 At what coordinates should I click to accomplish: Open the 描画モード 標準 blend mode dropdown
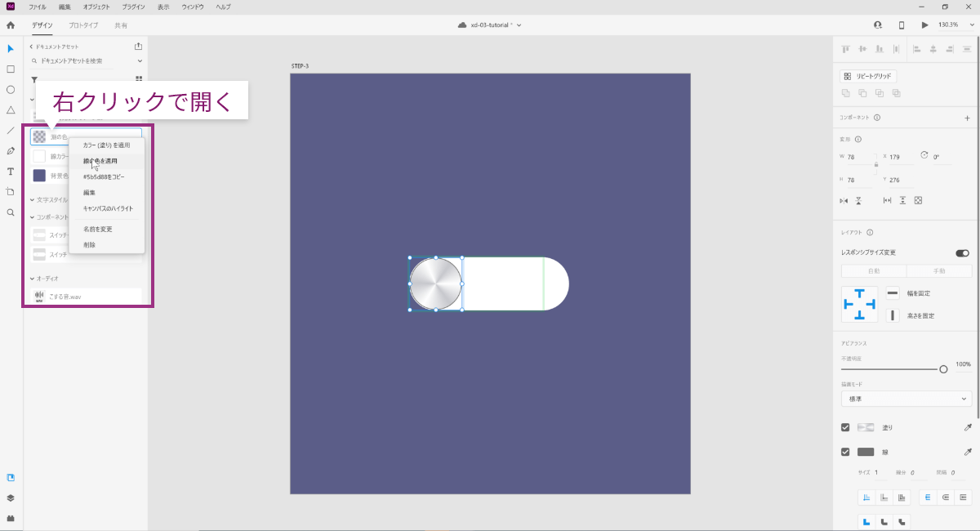tap(906, 399)
